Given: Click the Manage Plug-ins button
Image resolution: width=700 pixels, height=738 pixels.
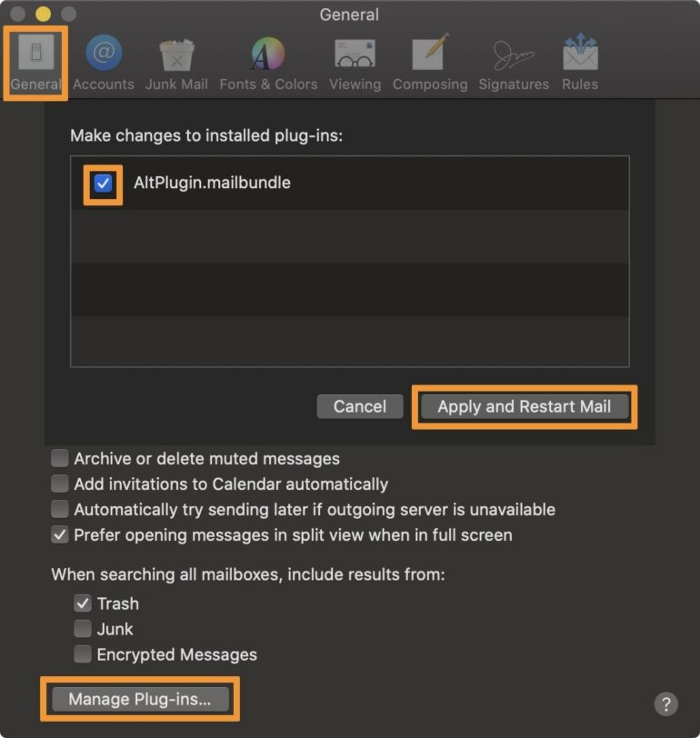Looking at the screenshot, I should click(x=140, y=699).
